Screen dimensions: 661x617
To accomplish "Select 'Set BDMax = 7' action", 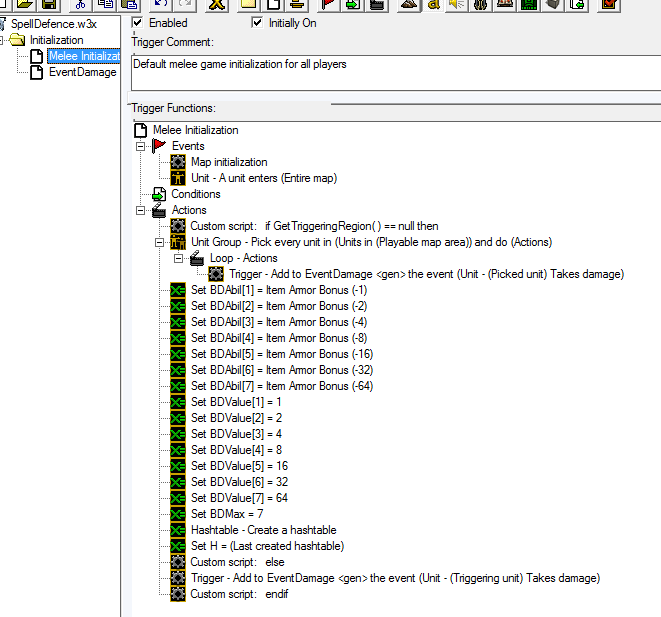I will [227, 514].
